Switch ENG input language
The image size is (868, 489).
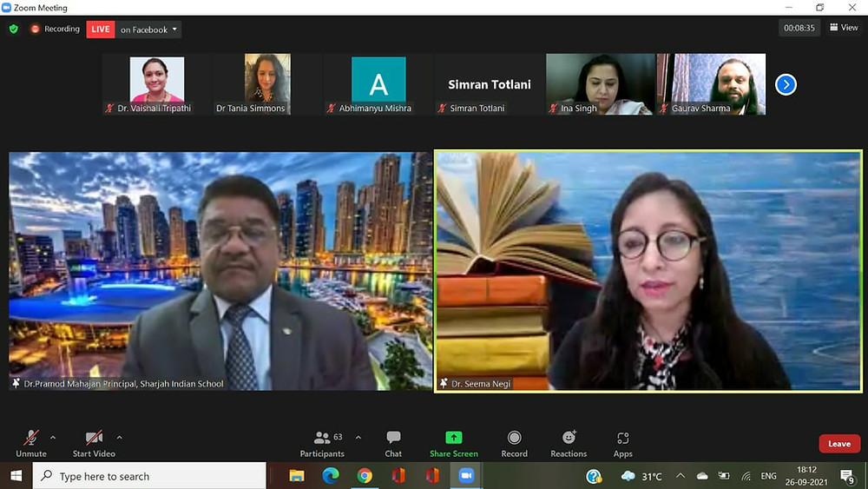click(768, 476)
